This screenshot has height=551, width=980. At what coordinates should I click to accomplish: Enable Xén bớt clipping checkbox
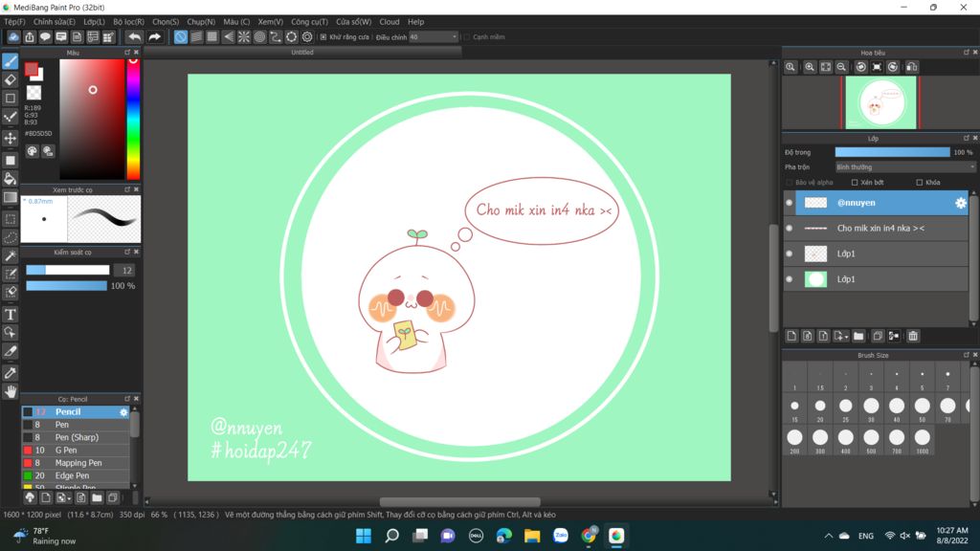tap(855, 183)
